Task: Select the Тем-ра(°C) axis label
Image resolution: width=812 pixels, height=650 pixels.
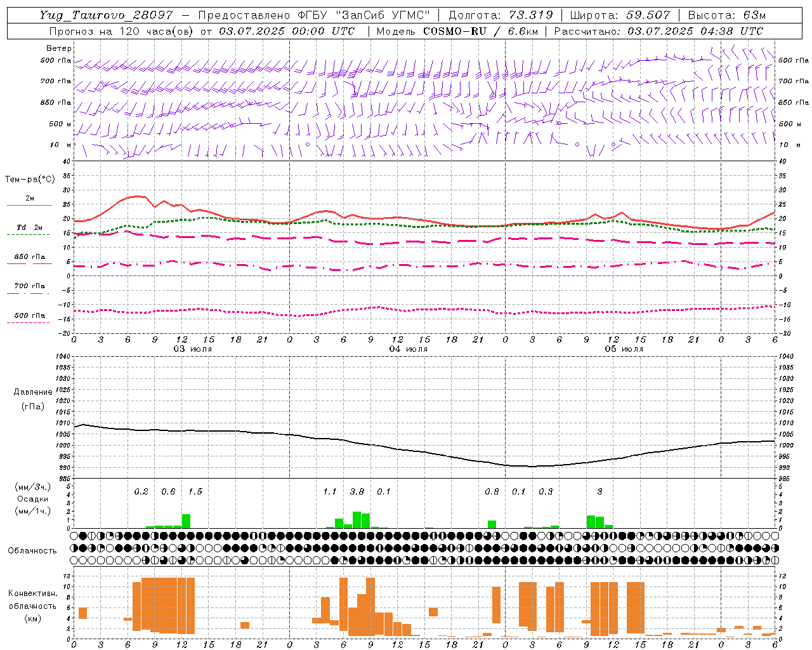Action: click(30, 179)
